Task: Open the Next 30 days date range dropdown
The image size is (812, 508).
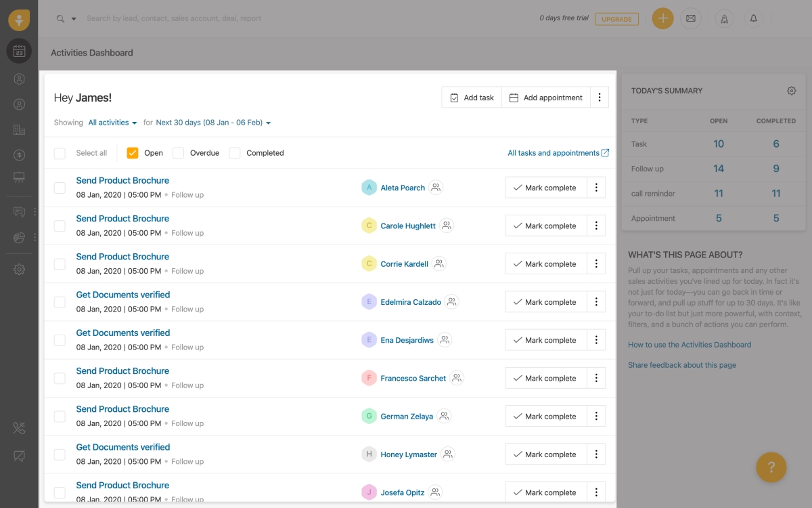Action: click(x=213, y=123)
